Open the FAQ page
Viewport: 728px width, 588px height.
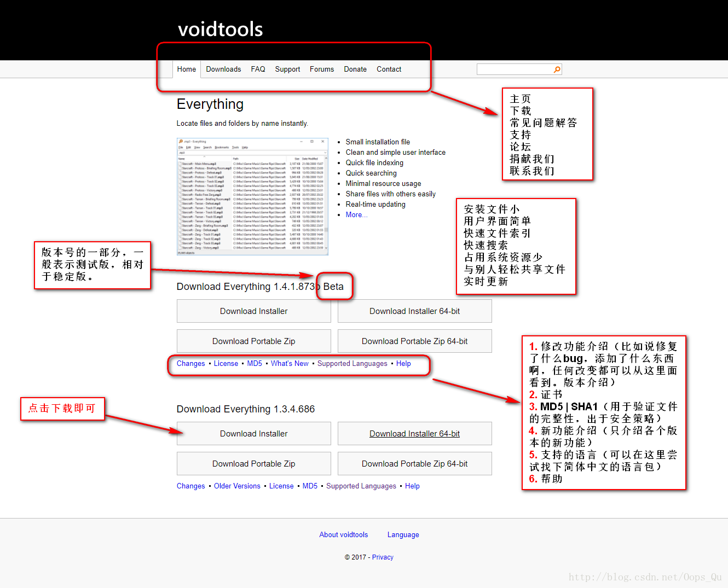pyautogui.click(x=258, y=69)
